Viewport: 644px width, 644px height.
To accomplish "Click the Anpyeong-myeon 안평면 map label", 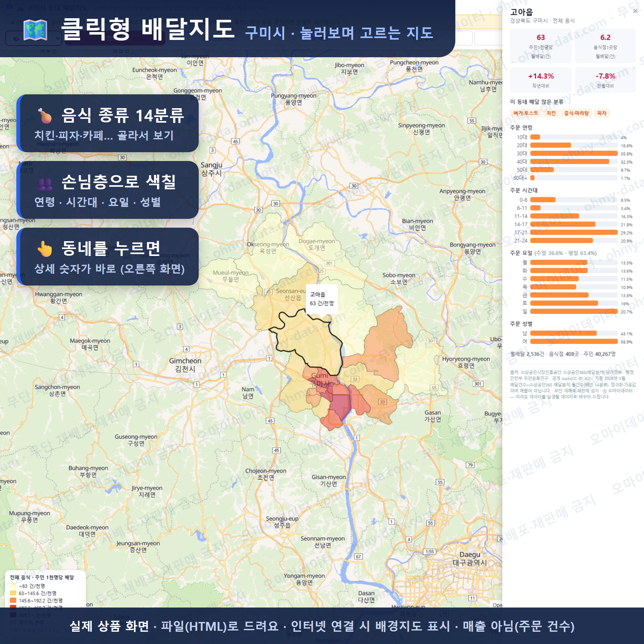I will tap(462, 194).
